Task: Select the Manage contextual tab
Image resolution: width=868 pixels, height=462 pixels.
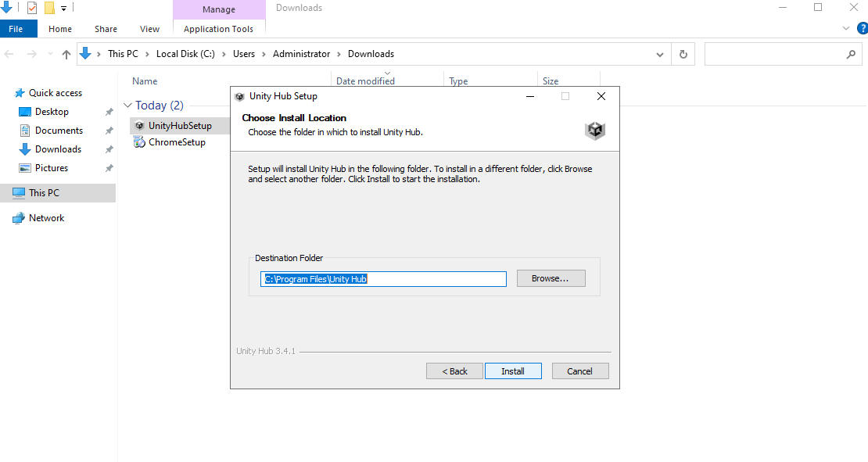Action: (219, 9)
